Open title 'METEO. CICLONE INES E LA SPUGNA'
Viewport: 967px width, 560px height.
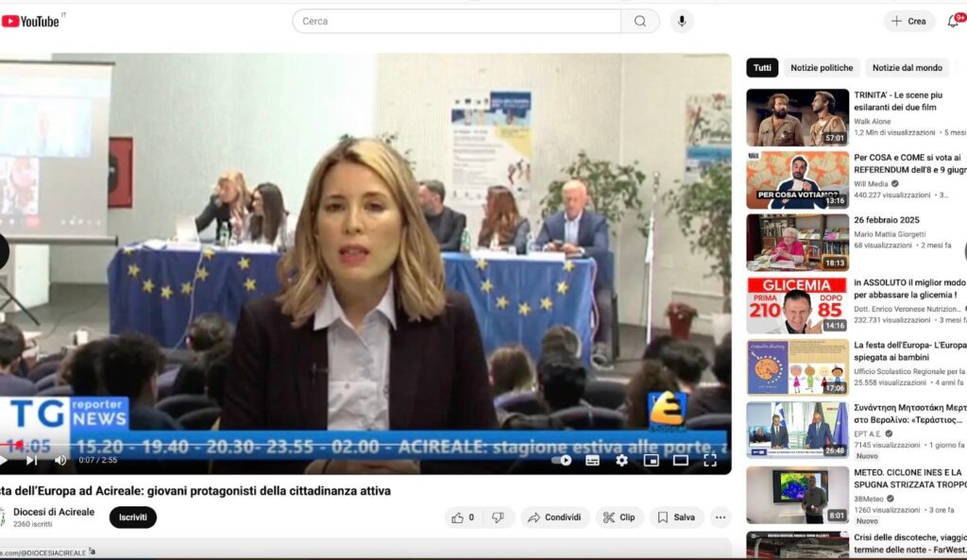(x=910, y=479)
